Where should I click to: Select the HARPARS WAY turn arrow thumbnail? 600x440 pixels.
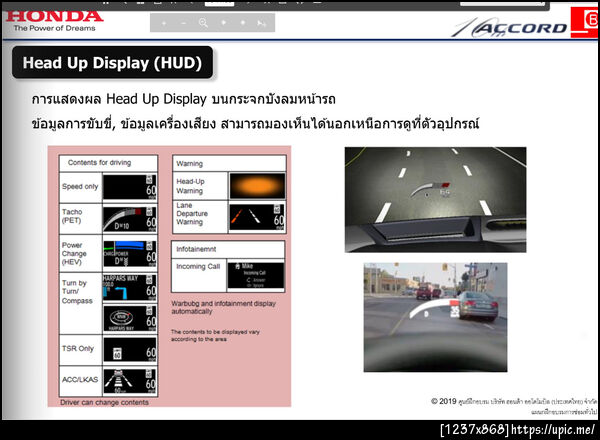130,287
